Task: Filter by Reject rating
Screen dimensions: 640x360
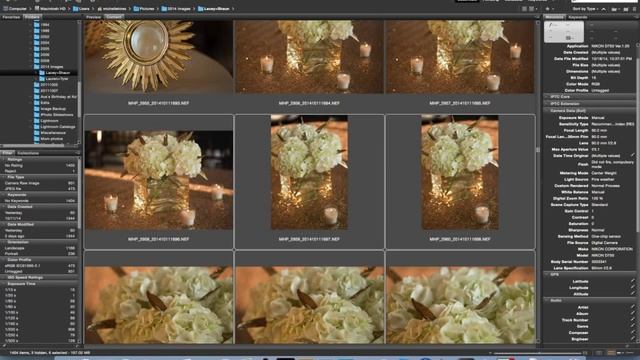Action: click(x=40, y=171)
